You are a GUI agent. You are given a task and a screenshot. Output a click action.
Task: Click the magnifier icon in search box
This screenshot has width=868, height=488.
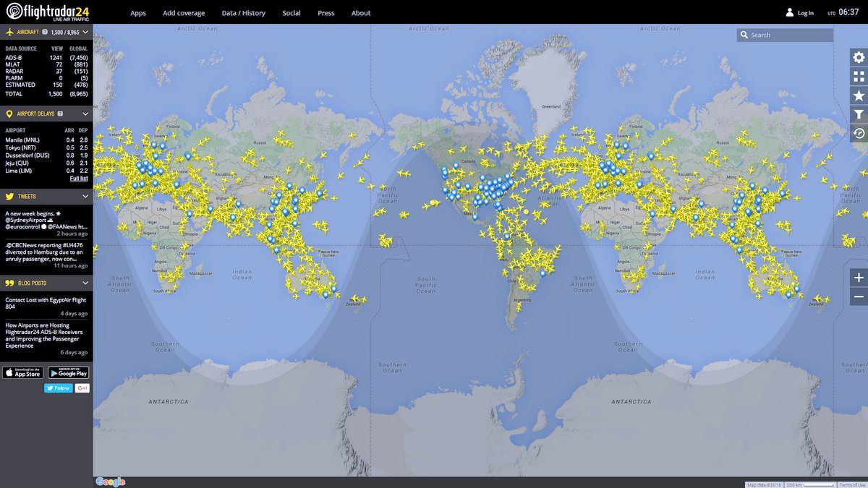(x=744, y=35)
